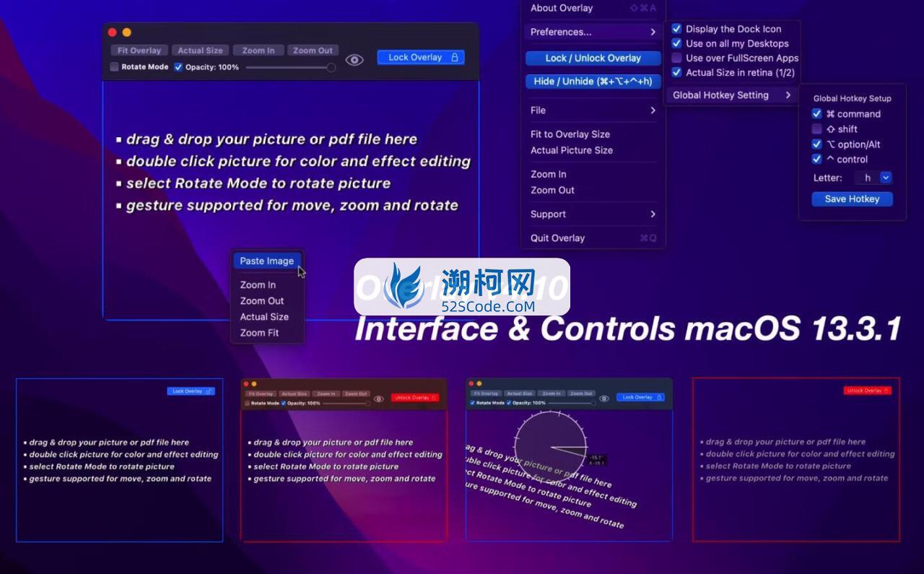
Task: Select Zoom Out above Support menu item
Action: (553, 190)
